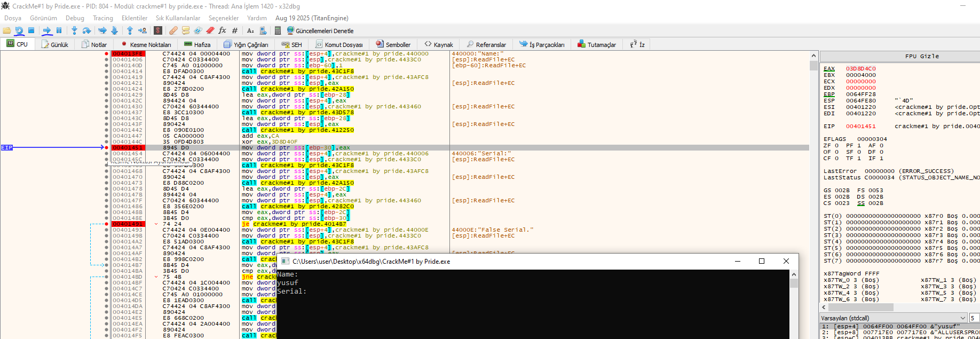Open the Tracing menu
Viewport: 980px width, 339px height.
pyautogui.click(x=103, y=18)
